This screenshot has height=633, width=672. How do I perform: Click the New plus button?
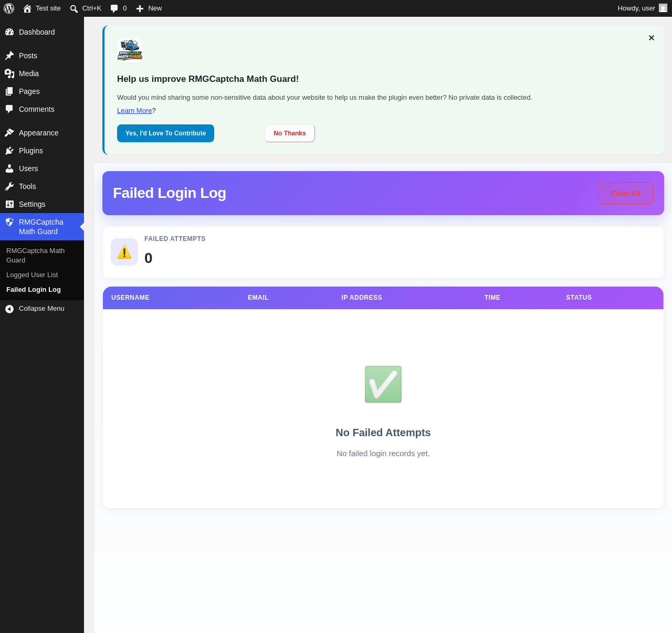(140, 8)
